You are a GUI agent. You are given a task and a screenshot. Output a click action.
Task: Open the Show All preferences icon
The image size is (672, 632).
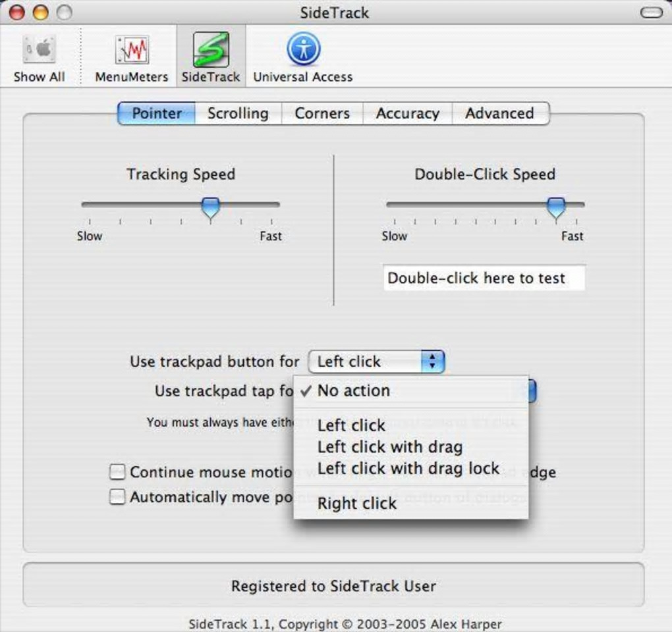(x=39, y=58)
